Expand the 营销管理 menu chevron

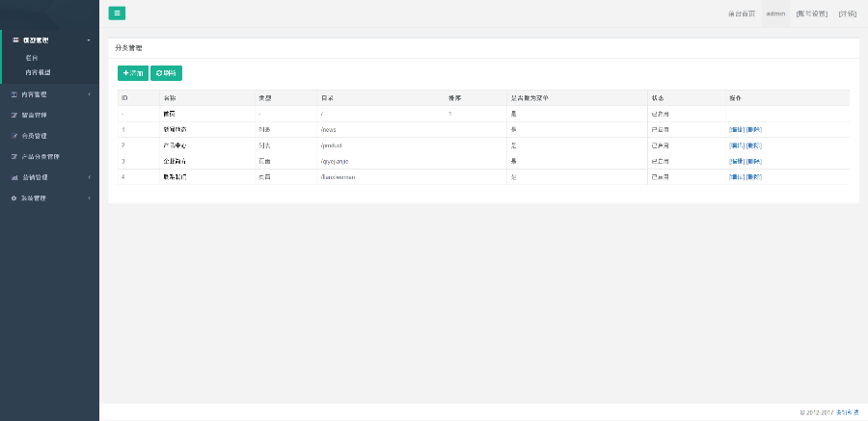click(x=89, y=177)
